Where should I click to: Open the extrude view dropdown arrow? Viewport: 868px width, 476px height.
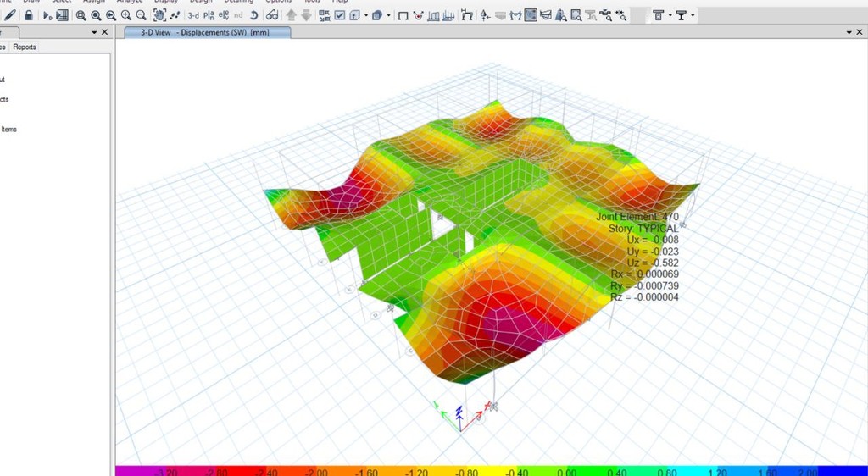[x=366, y=15]
